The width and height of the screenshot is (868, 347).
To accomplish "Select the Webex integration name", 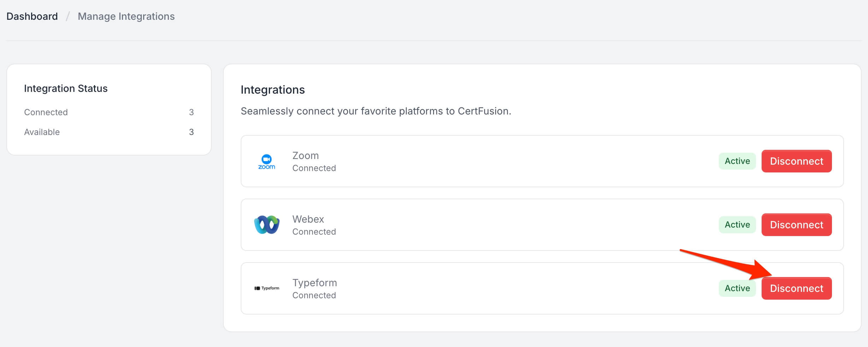I will pos(308,219).
